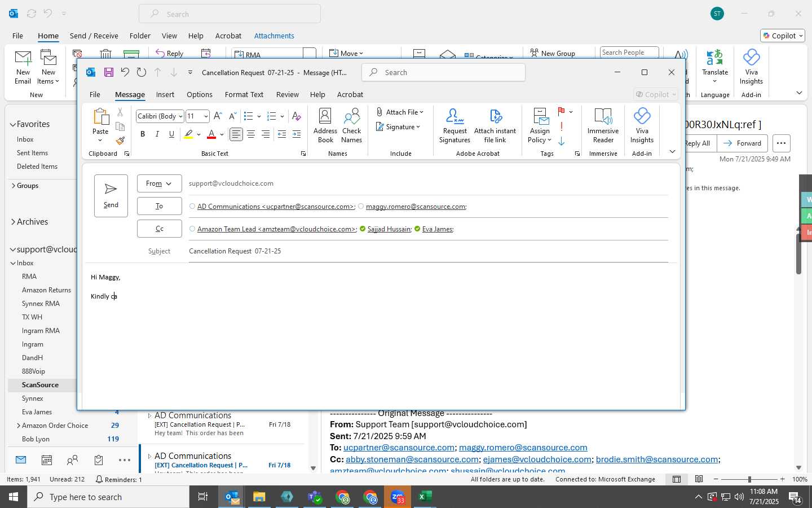
Task: Open Excel from the Windows taskbar
Action: click(x=425, y=497)
